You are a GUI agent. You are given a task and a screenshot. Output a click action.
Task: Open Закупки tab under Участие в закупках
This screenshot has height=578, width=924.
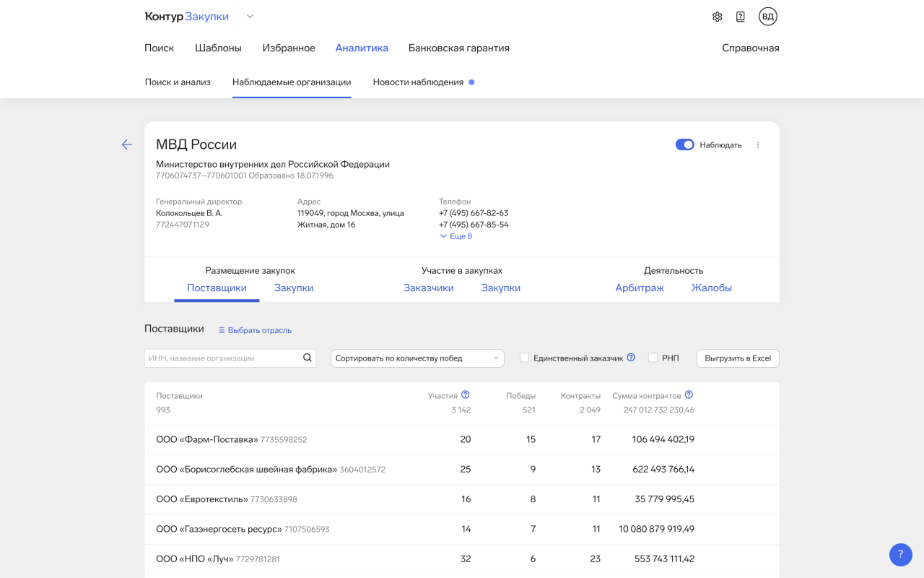(x=501, y=288)
